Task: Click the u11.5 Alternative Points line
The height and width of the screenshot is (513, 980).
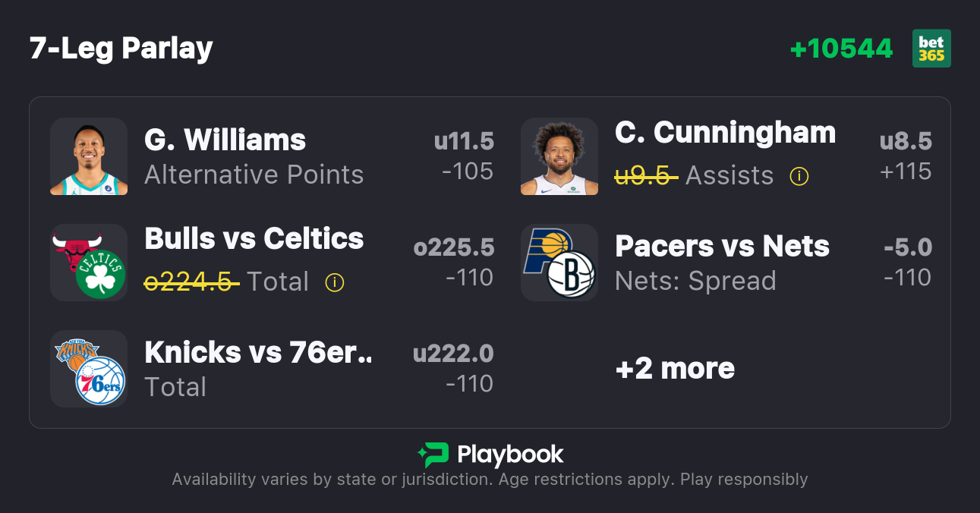Action: point(464,141)
